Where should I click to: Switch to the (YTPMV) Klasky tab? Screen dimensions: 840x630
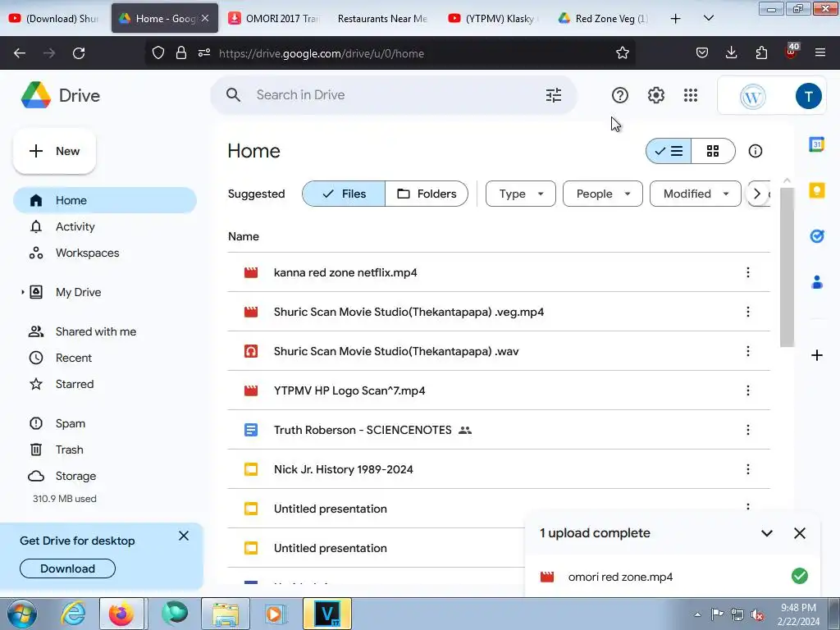(493, 19)
